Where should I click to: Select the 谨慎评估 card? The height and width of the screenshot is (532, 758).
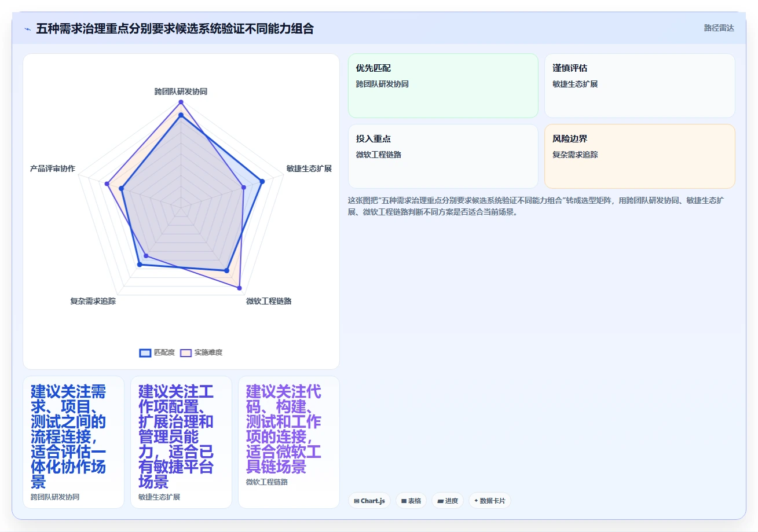pos(640,86)
